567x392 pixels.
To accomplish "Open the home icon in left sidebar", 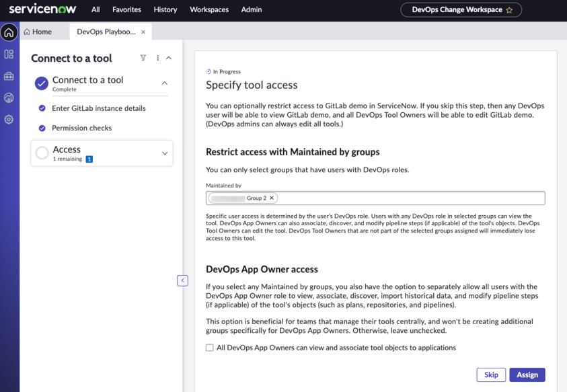I will click(x=9, y=32).
